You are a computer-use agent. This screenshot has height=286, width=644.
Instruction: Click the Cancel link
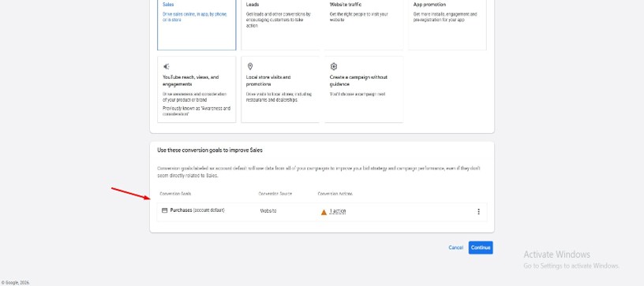click(x=455, y=247)
